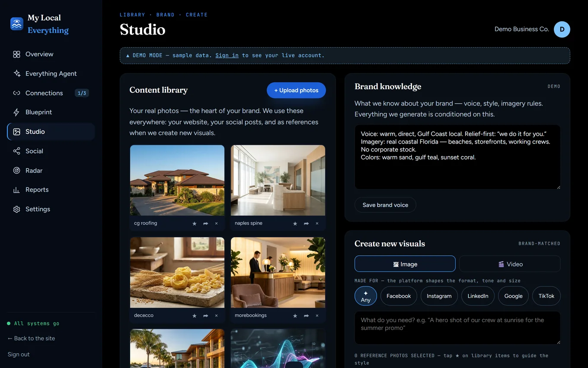Viewport: 588px width, 368px height.
Task: Click the Studio image icon in sidebar
Action: pos(16,132)
